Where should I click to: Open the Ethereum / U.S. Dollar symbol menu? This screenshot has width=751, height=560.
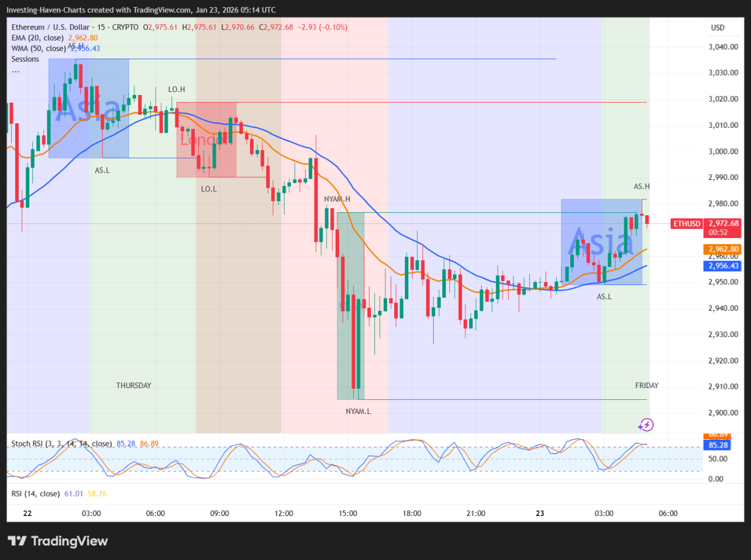(49, 27)
